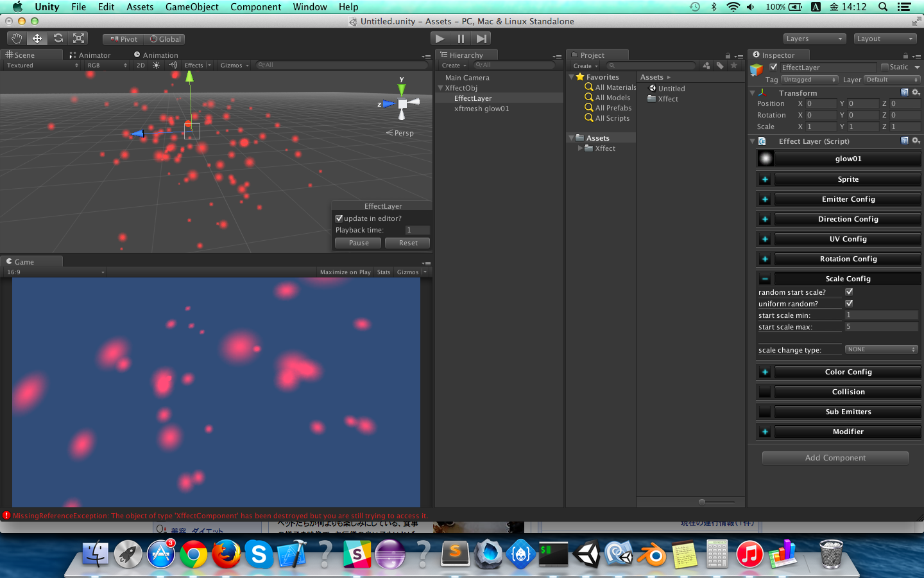The width and height of the screenshot is (924, 578).
Task: Open Sublime Text from the Dock
Action: pyautogui.click(x=455, y=554)
